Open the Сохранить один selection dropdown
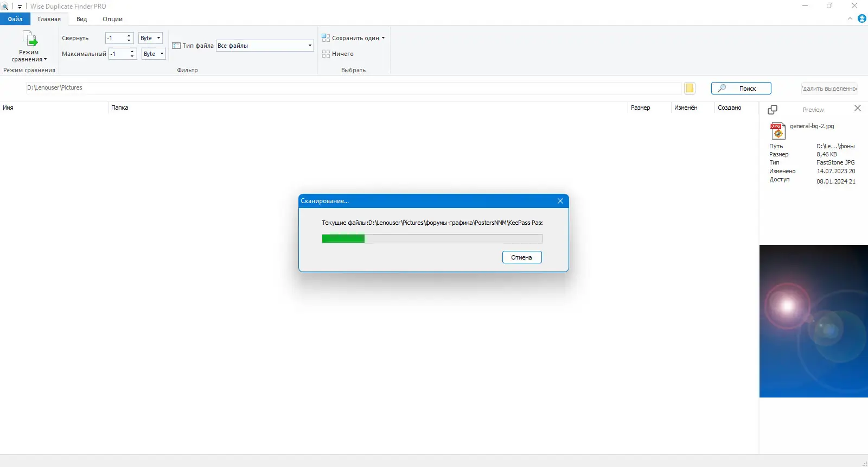 click(x=353, y=38)
